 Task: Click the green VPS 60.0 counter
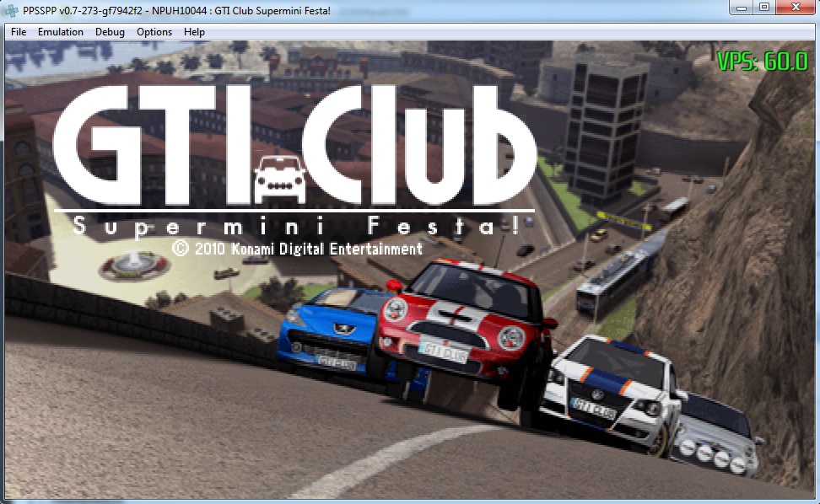tap(762, 62)
